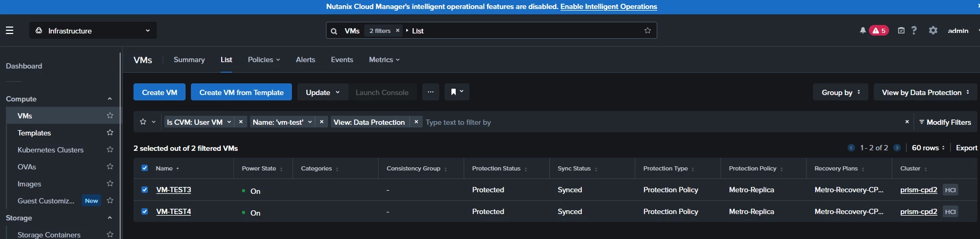
Task: Collapse the Storage sidebar section
Action: 110,218
